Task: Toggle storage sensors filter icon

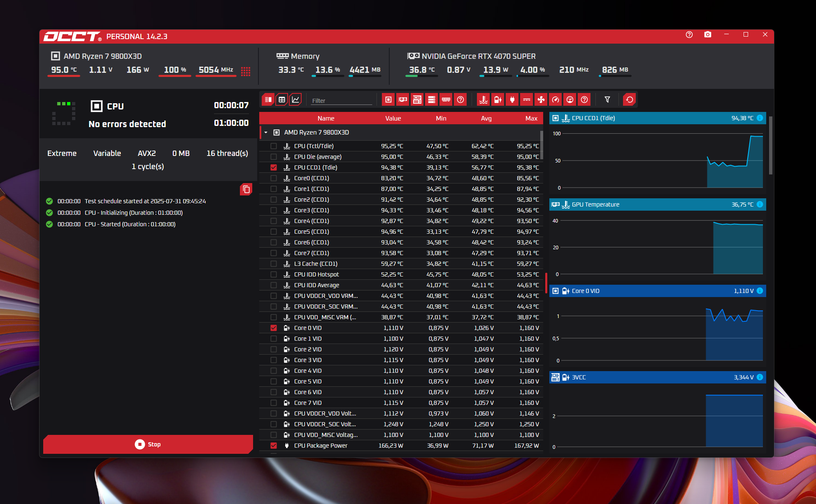Action: coord(432,100)
